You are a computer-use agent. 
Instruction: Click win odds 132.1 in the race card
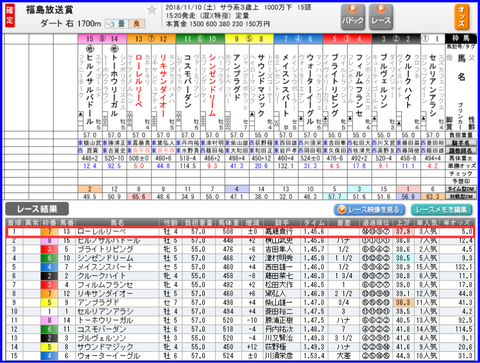pos(286,166)
